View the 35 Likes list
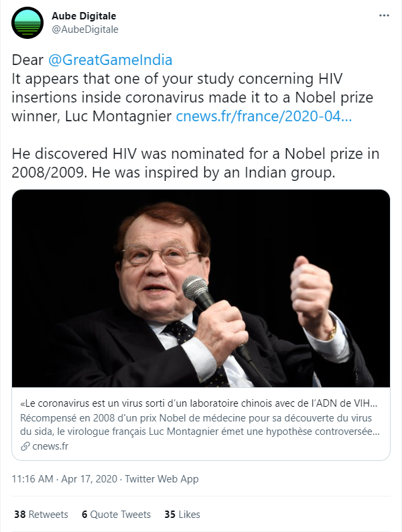The image size is (402, 532). 182,515
